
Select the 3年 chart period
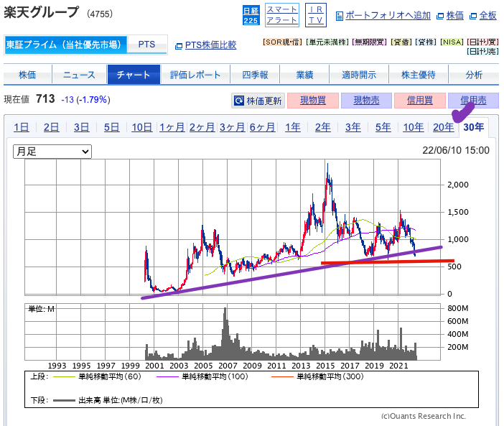pos(353,127)
